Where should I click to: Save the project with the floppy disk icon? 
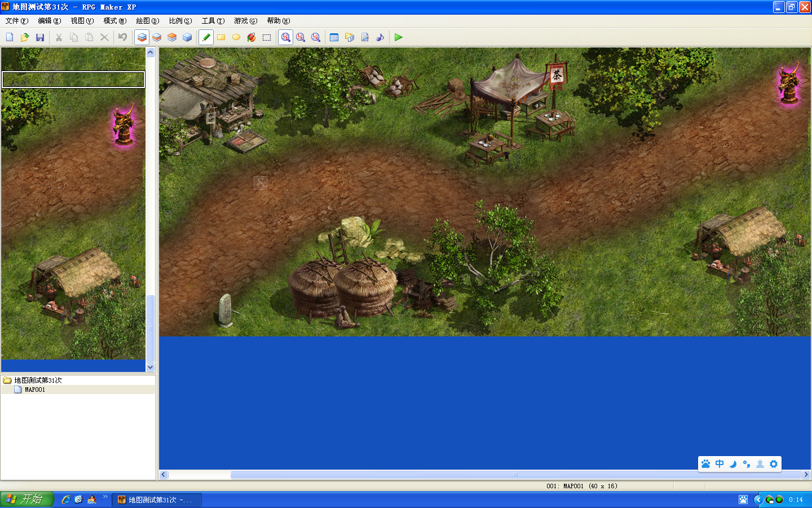pyautogui.click(x=40, y=37)
